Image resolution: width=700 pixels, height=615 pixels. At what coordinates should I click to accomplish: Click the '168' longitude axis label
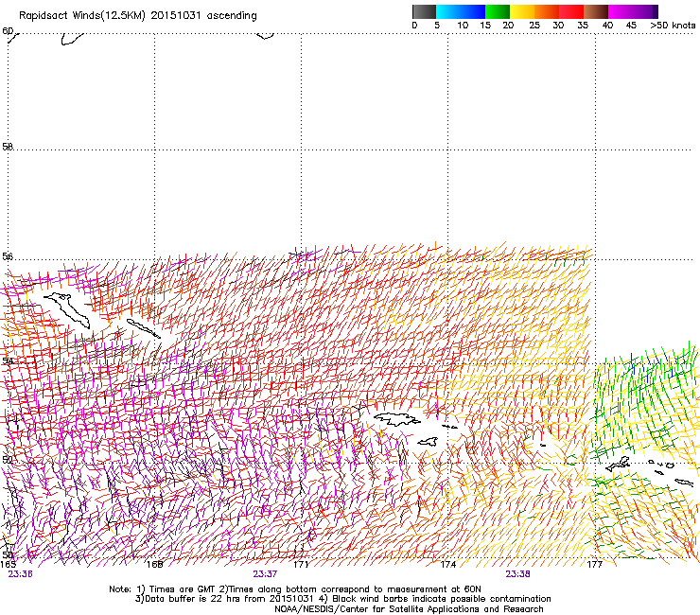154,565
